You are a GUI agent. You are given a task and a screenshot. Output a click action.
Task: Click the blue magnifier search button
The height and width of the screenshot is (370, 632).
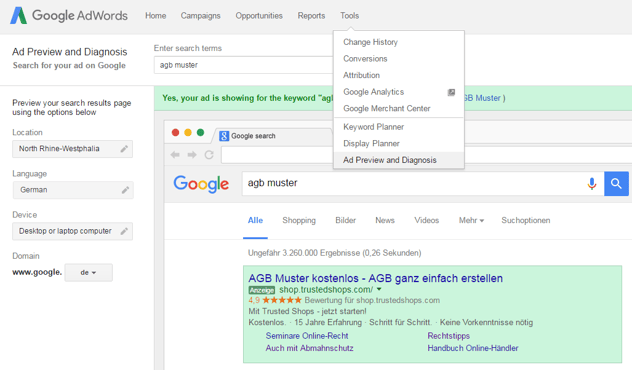tap(616, 183)
